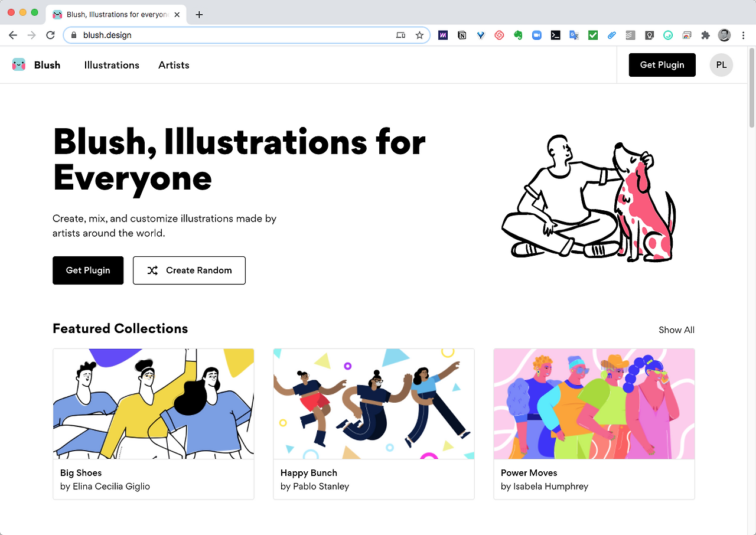This screenshot has width=756, height=535.
Task: Click the Featured Collections heading
Action: click(120, 329)
